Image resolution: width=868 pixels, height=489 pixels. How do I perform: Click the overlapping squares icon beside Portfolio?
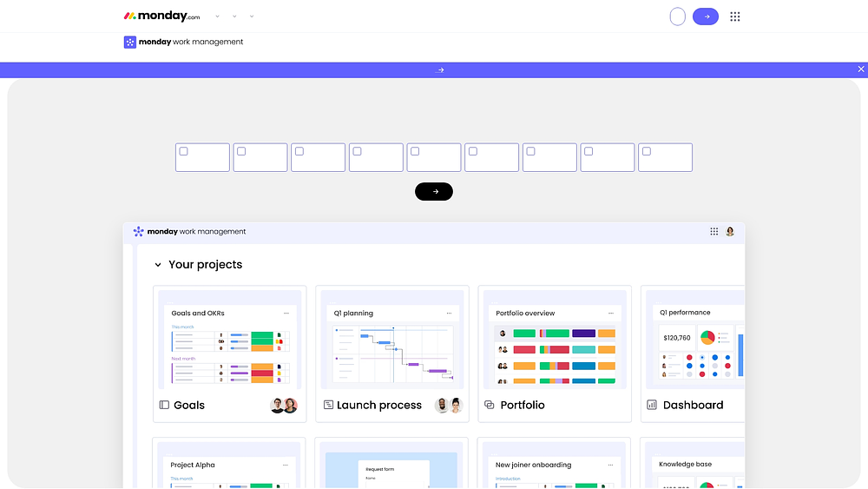click(490, 405)
